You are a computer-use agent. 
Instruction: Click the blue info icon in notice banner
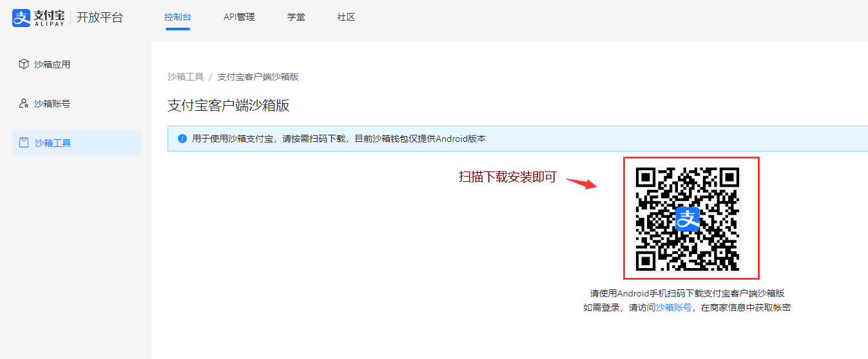pos(182,139)
